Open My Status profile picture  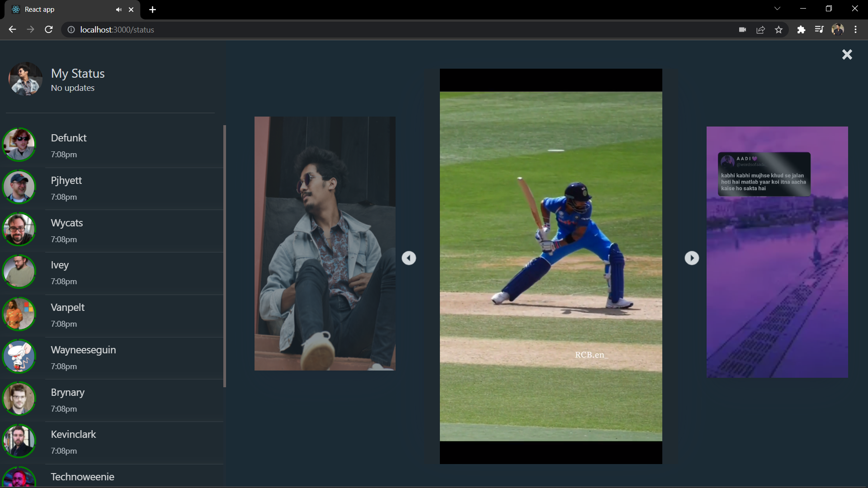(x=25, y=79)
